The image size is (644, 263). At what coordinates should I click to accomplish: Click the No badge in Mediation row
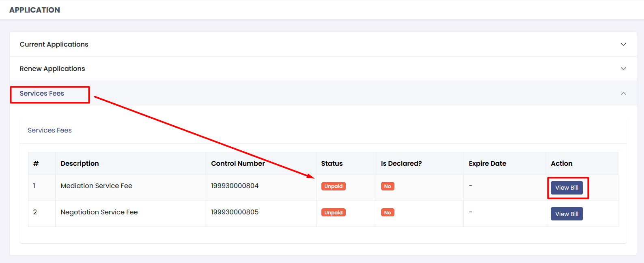point(388,186)
